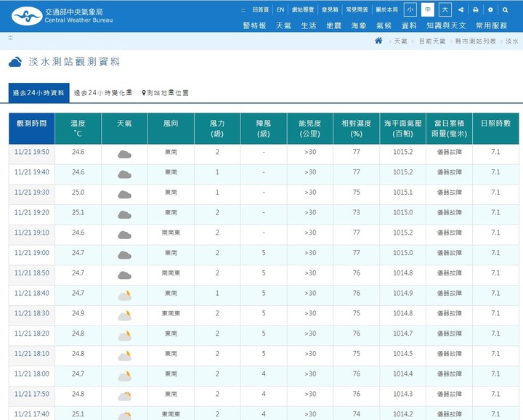
Task: Open the 常用服務 menu
Action: tap(492, 25)
